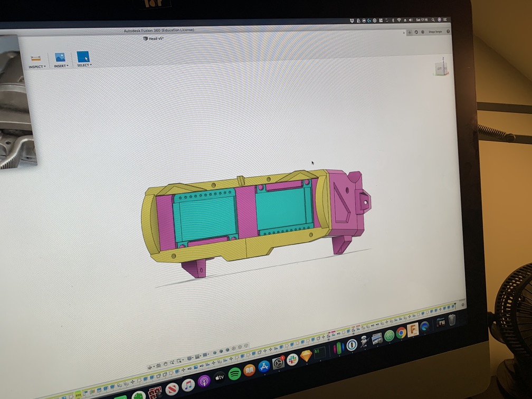Open Microsoft Edge from the Dock
This screenshot has width=532, height=399.
point(424,327)
